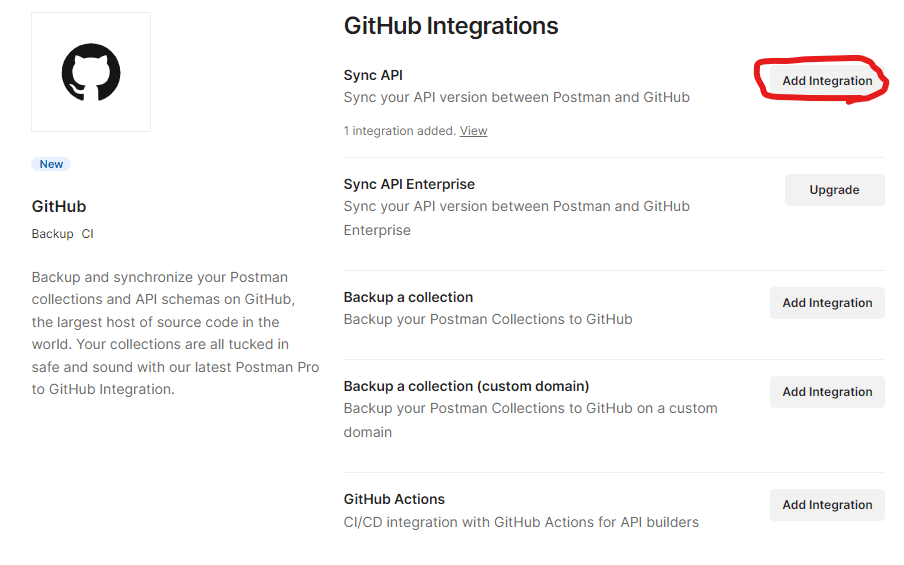
Task: Open the Backup category tag
Action: (52, 234)
